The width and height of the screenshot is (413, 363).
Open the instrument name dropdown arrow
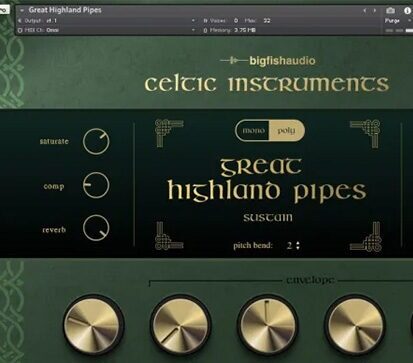[x=22, y=10]
